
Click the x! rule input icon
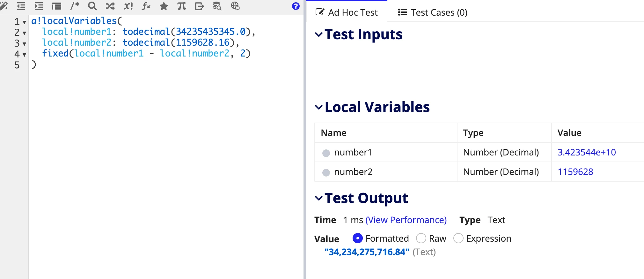[128, 6]
